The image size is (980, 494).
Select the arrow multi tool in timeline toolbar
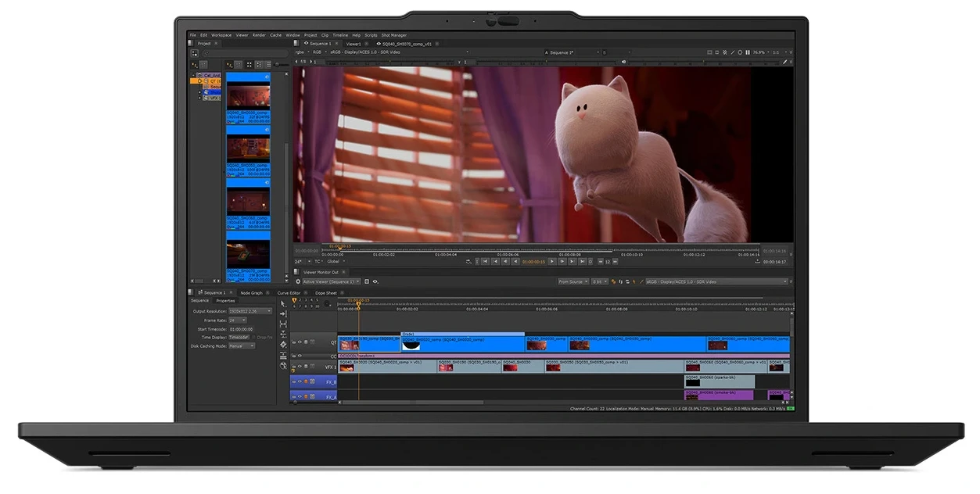(x=282, y=304)
